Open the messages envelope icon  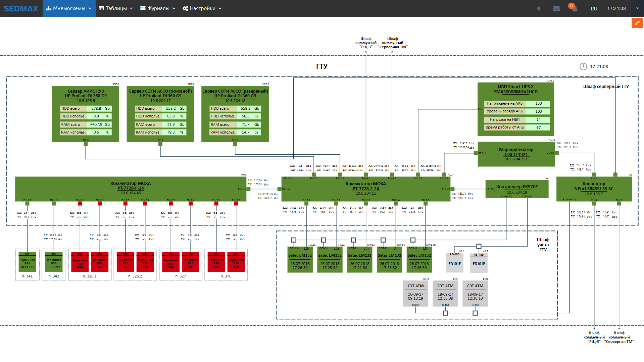pyautogui.click(x=556, y=8)
